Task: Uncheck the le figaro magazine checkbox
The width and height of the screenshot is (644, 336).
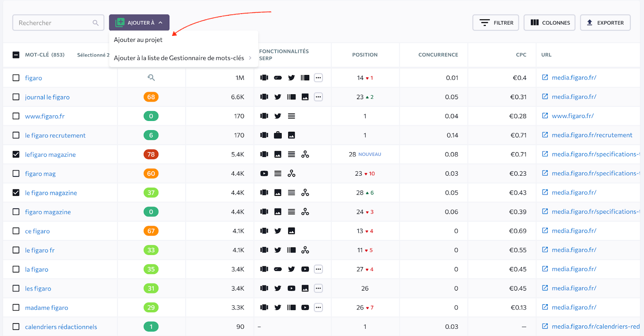Action: (16, 193)
